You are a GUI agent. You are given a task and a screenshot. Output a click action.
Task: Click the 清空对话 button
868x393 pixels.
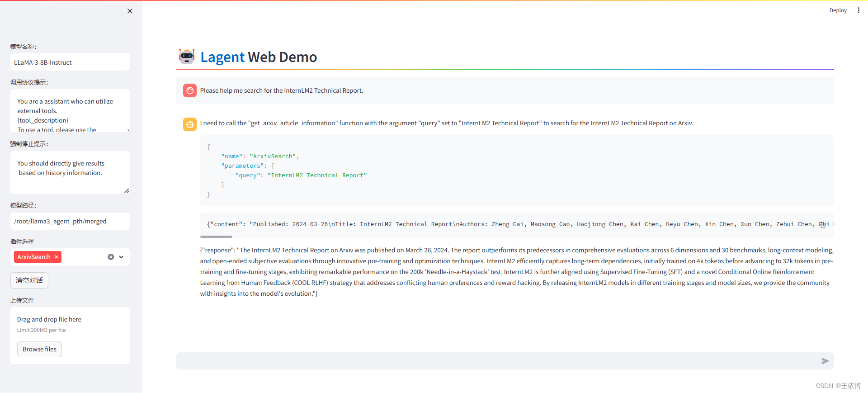pos(29,280)
